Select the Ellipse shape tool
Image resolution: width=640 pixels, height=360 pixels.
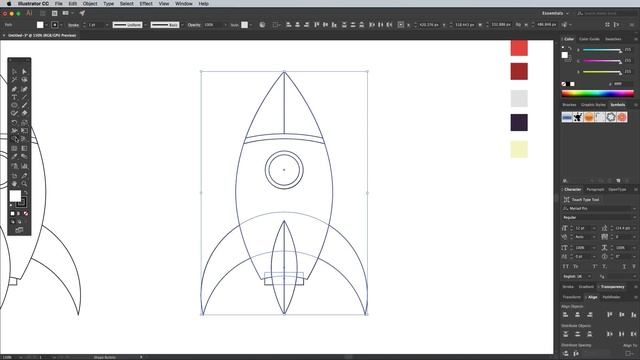[x=14, y=105]
